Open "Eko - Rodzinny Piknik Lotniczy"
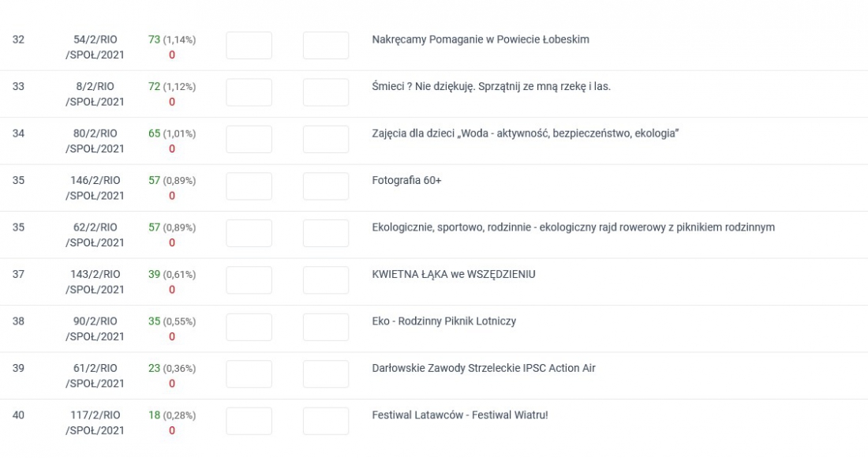868x458 pixels. point(443,321)
